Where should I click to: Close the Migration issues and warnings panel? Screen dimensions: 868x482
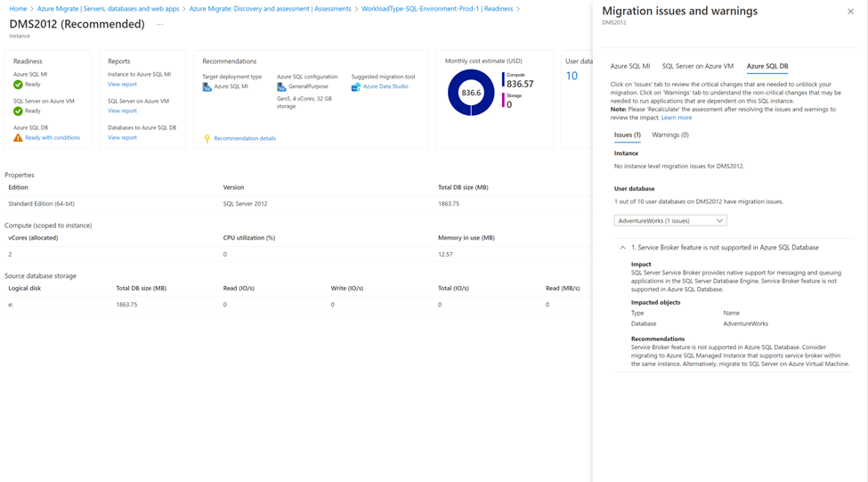tap(850, 12)
